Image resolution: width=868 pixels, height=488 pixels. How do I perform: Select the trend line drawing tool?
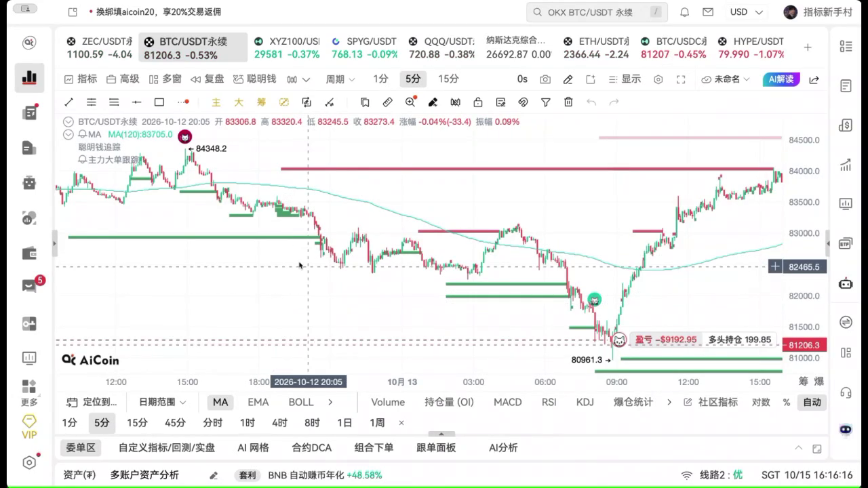68,102
